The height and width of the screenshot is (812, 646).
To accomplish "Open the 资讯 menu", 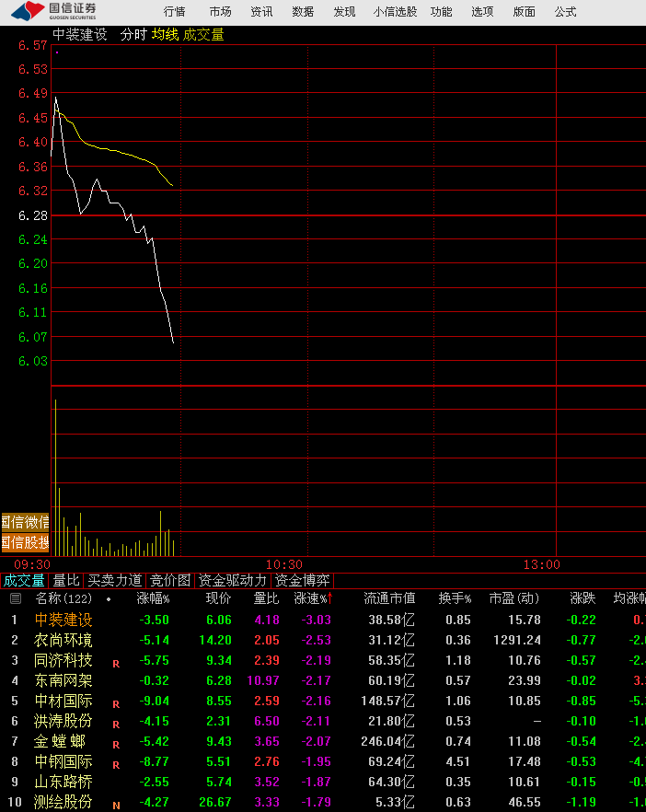I will 261,11.
